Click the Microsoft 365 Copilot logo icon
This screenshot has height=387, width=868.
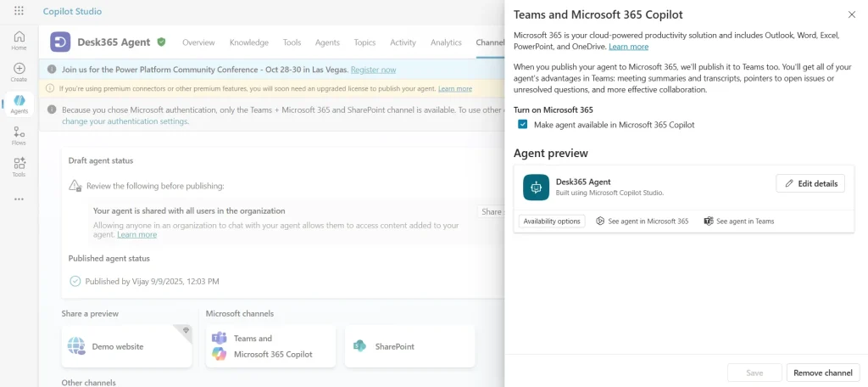[x=220, y=354]
